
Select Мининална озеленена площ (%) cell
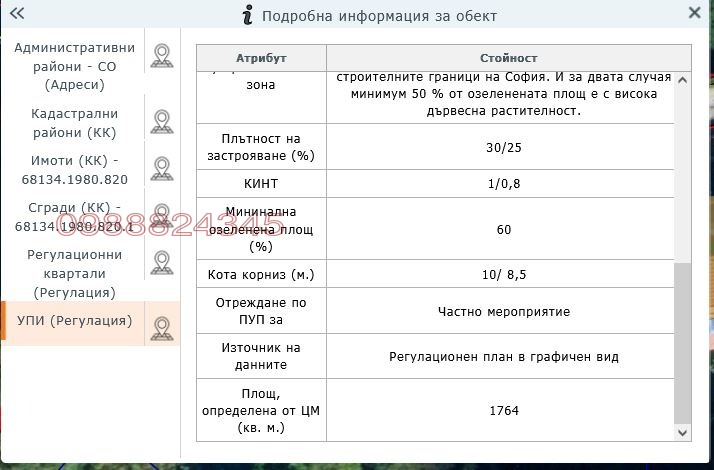point(261,229)
